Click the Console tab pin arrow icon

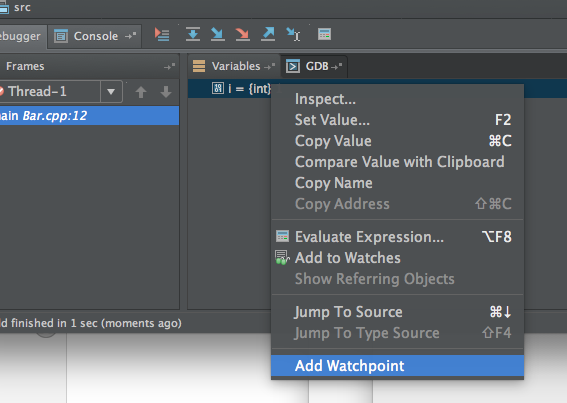click(131, 36)
